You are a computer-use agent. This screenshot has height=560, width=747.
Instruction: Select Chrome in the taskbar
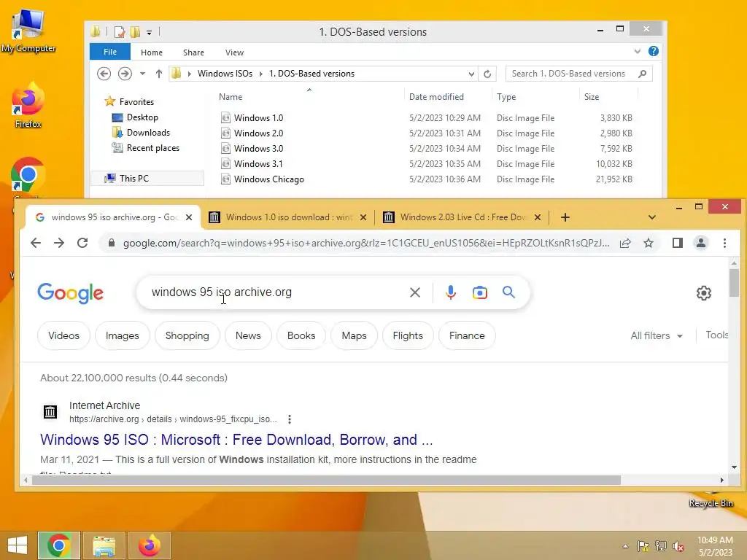point(59,545)
